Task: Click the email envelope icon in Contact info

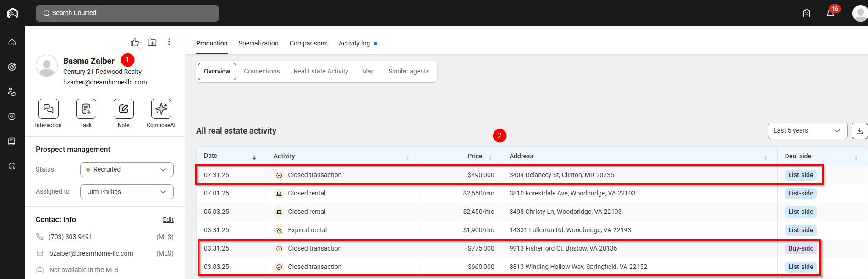Action: point(40,253)
